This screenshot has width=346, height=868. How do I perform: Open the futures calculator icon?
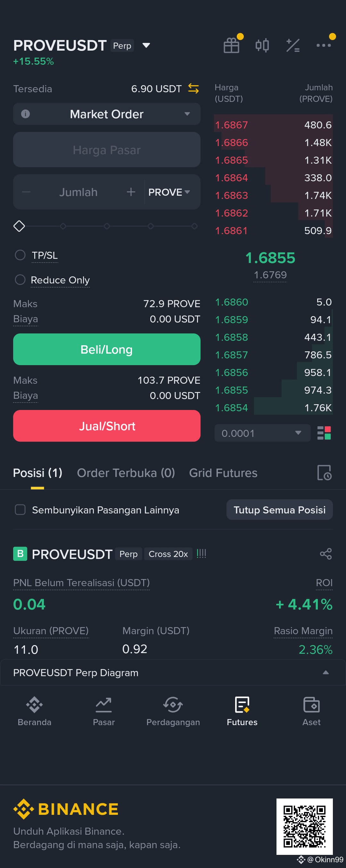coord(293,45)
